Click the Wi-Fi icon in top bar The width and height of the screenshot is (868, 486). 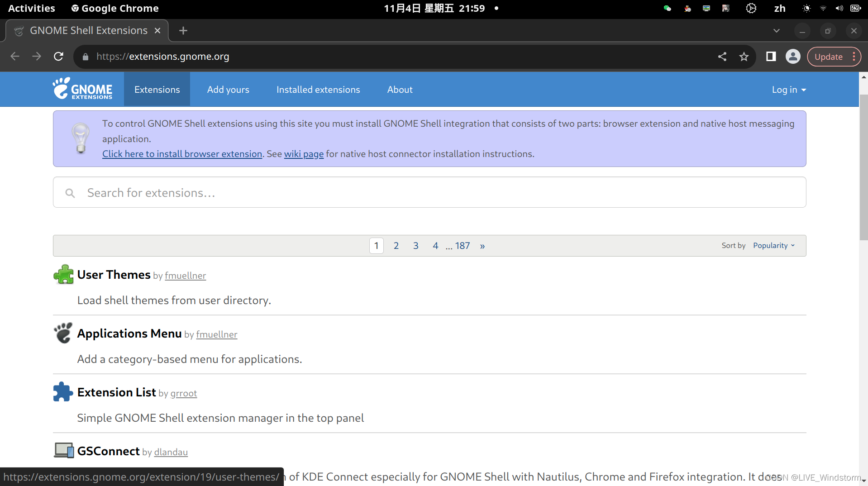(823, 8)
